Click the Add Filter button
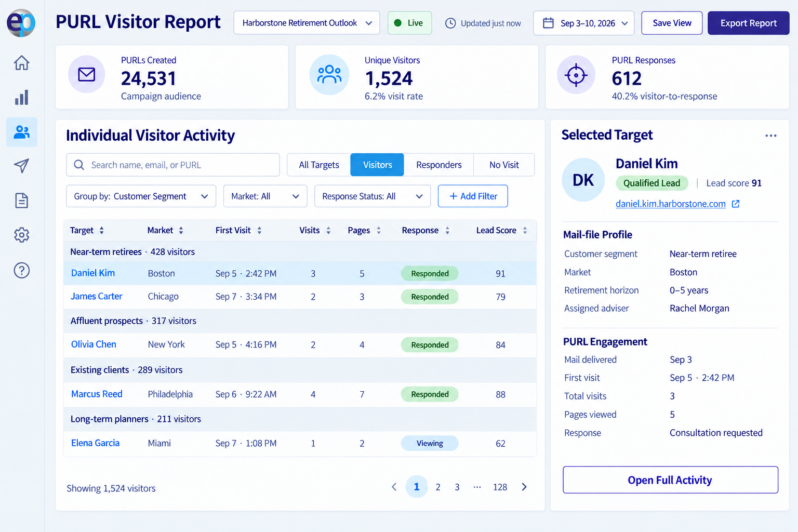This screenshot has width=798, height=532. 473,196
